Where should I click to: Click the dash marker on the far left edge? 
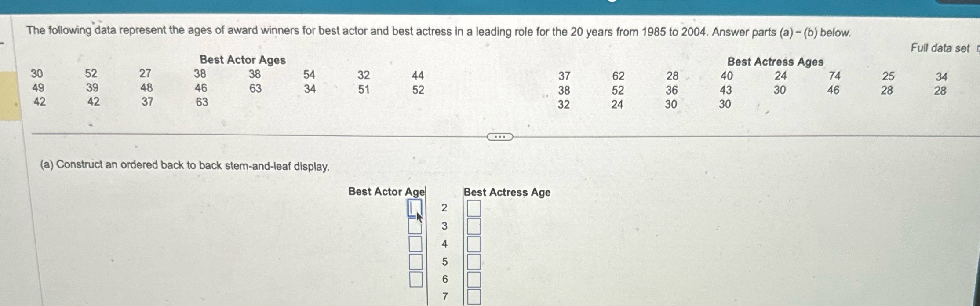(x=1, y=43)
